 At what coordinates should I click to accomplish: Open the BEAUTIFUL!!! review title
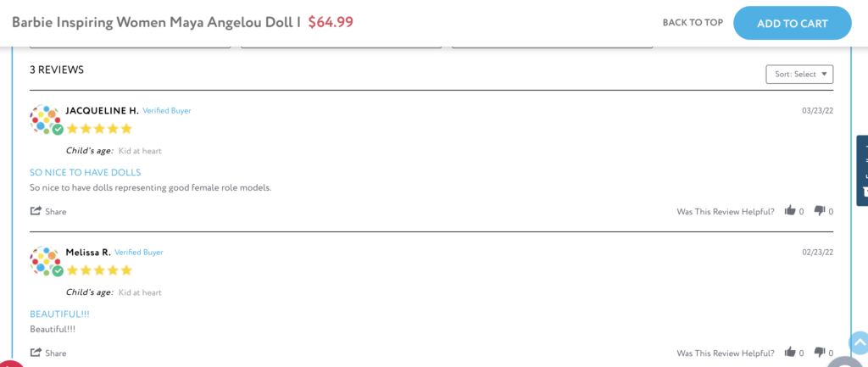coord(60,314)
